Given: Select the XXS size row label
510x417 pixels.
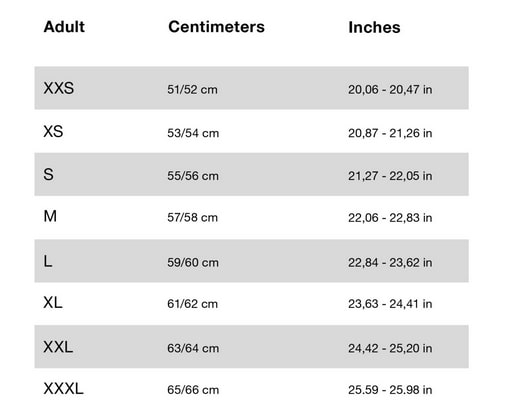Looking at the screenshot, I should coord(59,88).
